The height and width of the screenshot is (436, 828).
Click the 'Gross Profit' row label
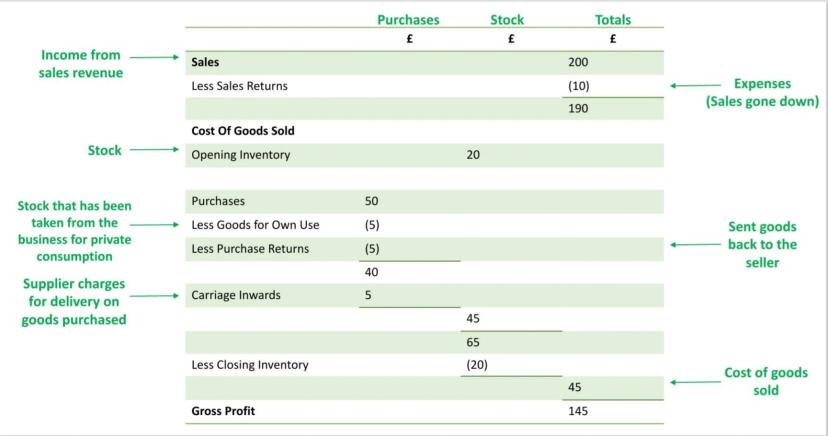click(225, 411)
